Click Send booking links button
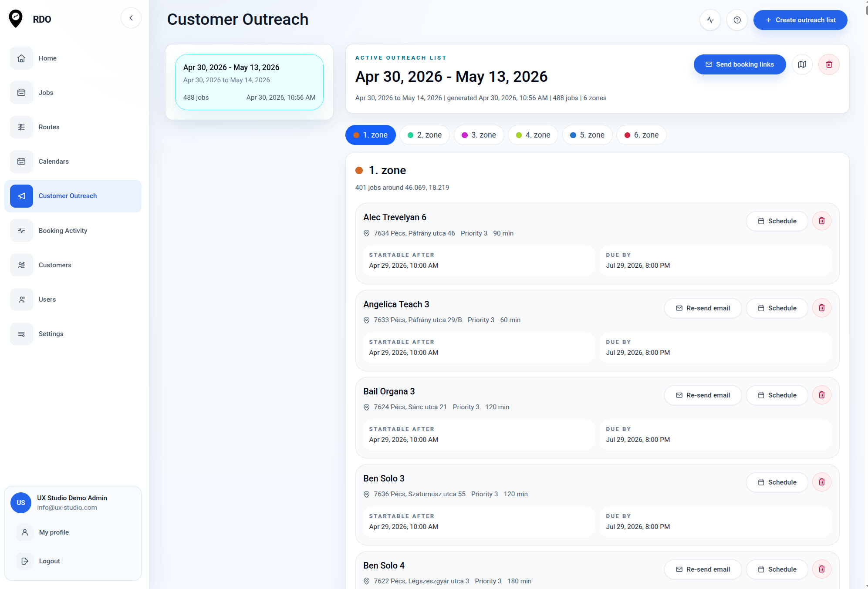This screenshot has width=868, height=589. coord(740,64)
